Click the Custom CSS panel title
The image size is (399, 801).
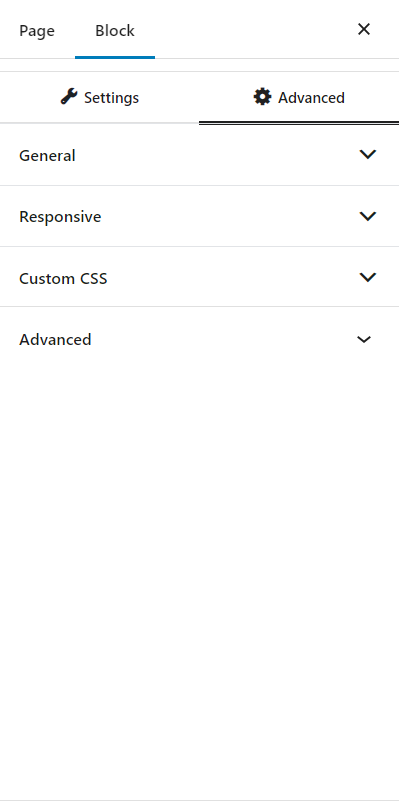[63, 278]
